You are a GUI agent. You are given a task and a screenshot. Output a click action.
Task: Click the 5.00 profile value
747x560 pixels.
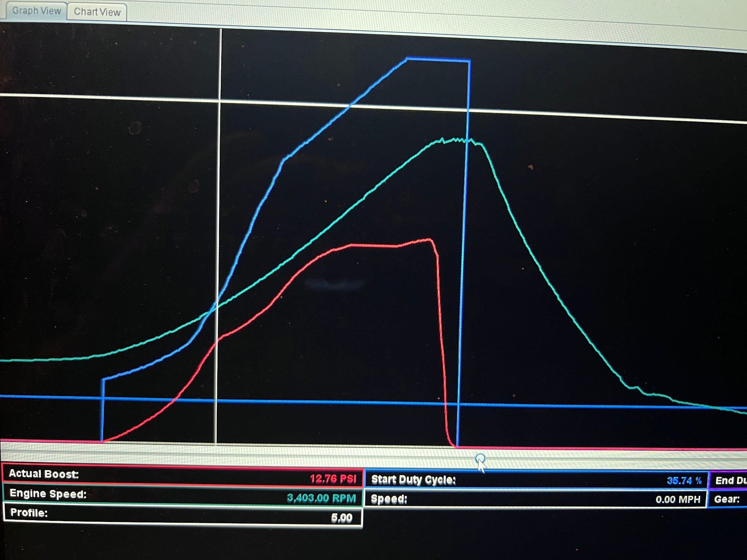click(x=341, y=518)
